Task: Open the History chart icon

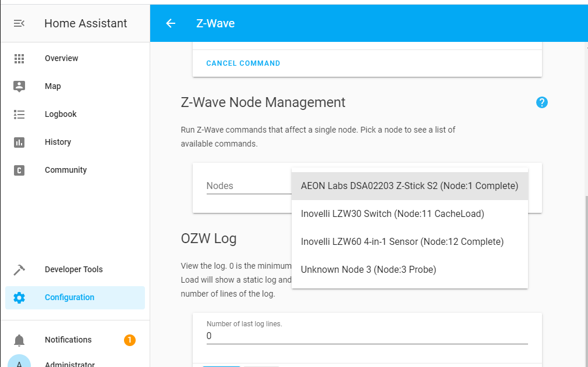Action: point(19,142)
